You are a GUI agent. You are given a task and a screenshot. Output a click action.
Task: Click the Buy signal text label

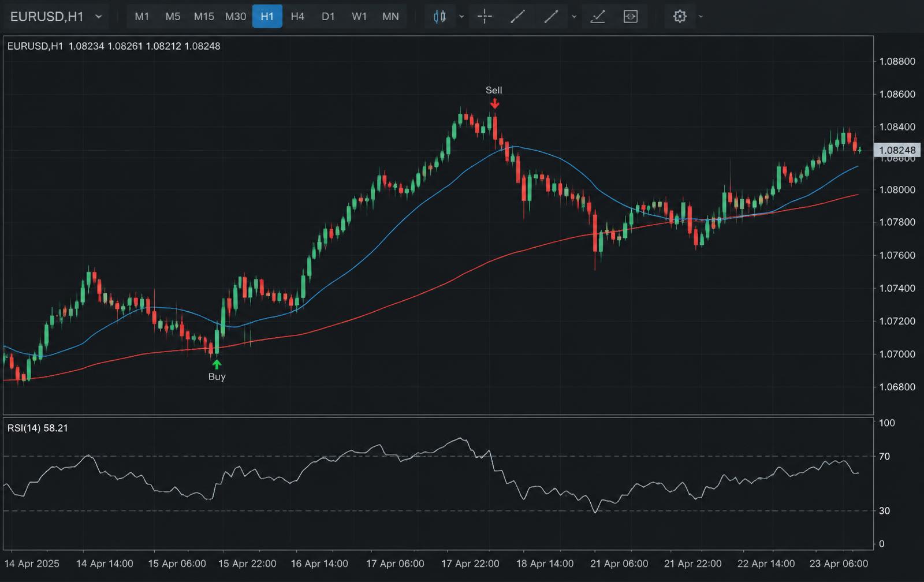217,376
